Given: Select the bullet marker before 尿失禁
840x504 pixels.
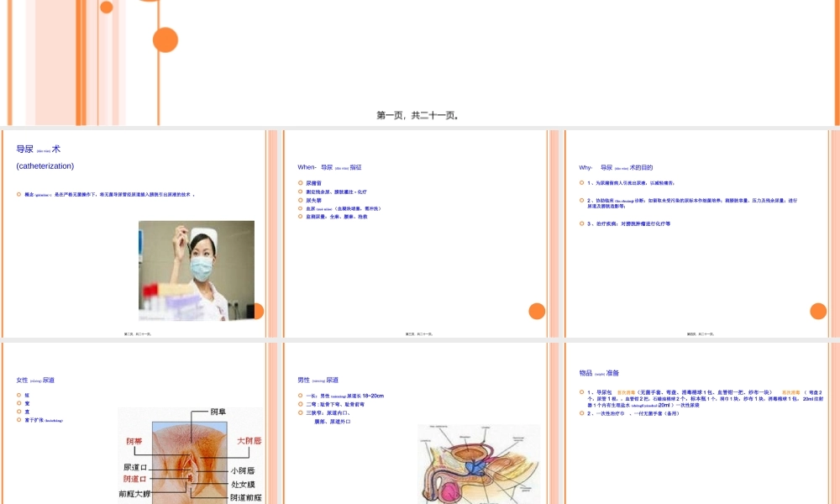Looking at the screenshot, I should pyautogui.click(x=299, y=201).
